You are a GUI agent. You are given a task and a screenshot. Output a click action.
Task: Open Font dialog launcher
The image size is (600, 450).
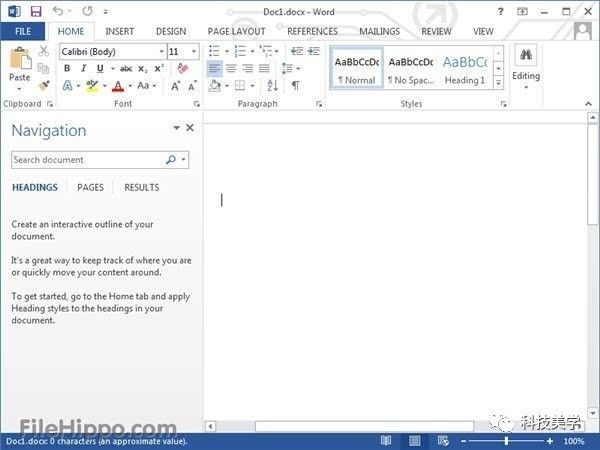pyautogui.click(x=197, y=104)
